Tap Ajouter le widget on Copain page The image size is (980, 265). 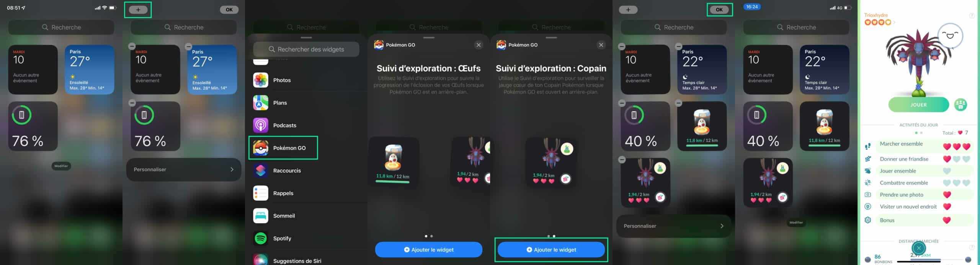[551, 250]
